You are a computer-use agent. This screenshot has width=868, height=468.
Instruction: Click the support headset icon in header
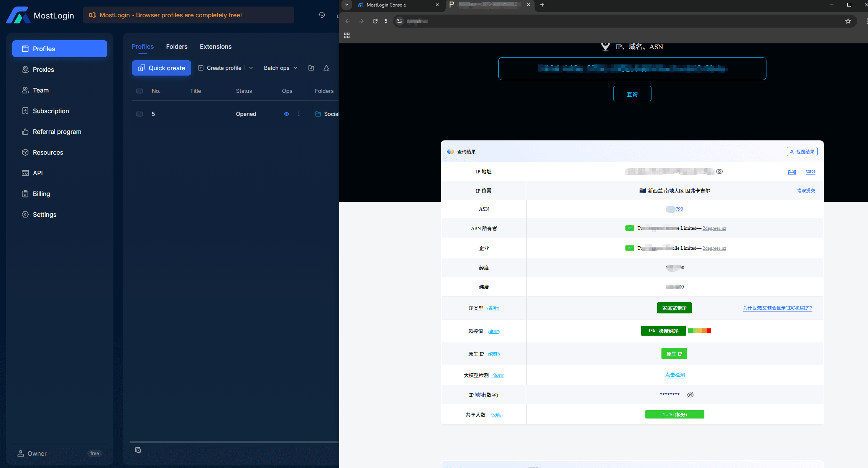click(322, 15)
